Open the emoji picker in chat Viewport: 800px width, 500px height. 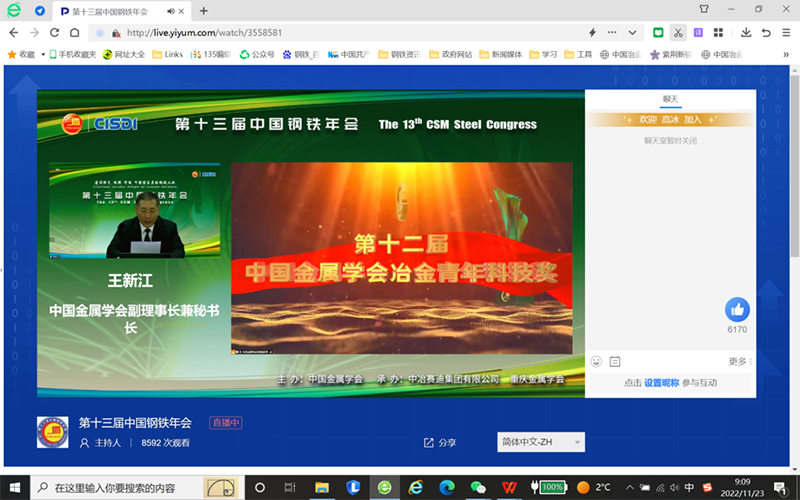[596, 361]
